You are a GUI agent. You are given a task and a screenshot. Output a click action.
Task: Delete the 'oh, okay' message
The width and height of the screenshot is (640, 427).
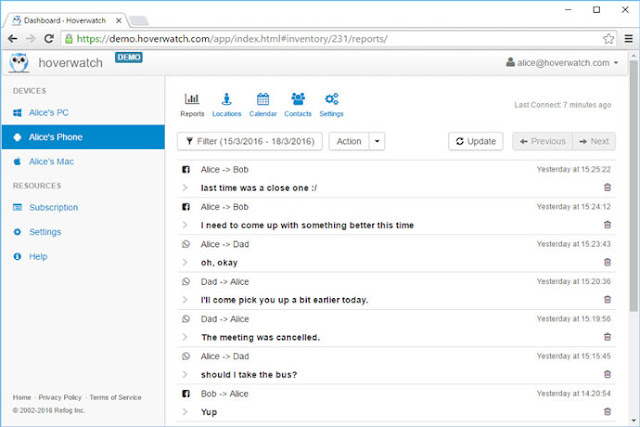click(x=607, y=262)
